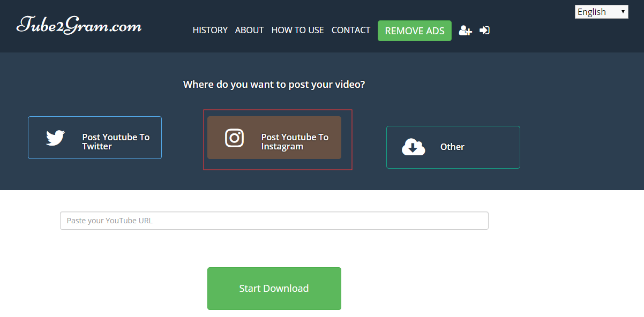
Task: Click the login arrow icon
Action: (484, 31)
